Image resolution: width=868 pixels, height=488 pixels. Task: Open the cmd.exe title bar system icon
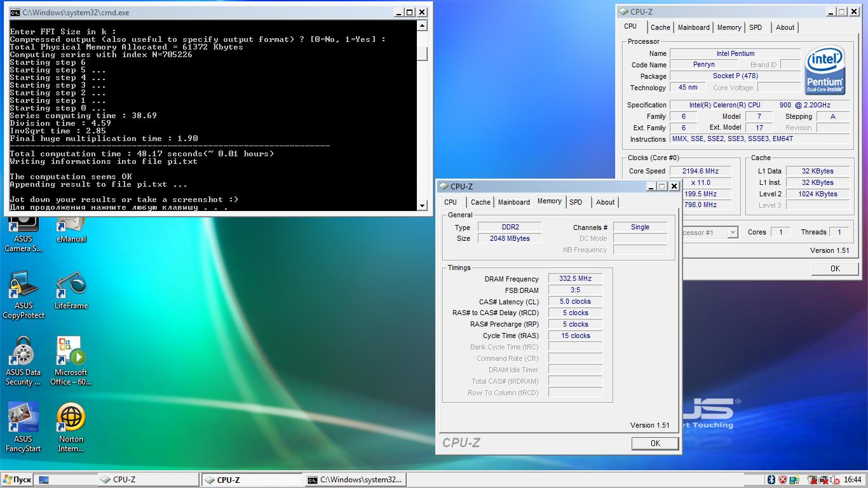[x=15, y=12]
